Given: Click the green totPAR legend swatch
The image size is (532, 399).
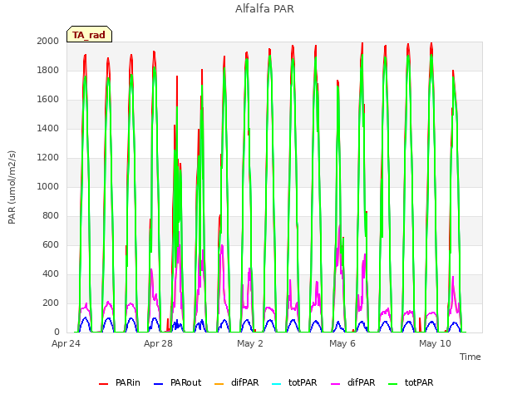Looking at the screenshot, I should tap(393, 383).
